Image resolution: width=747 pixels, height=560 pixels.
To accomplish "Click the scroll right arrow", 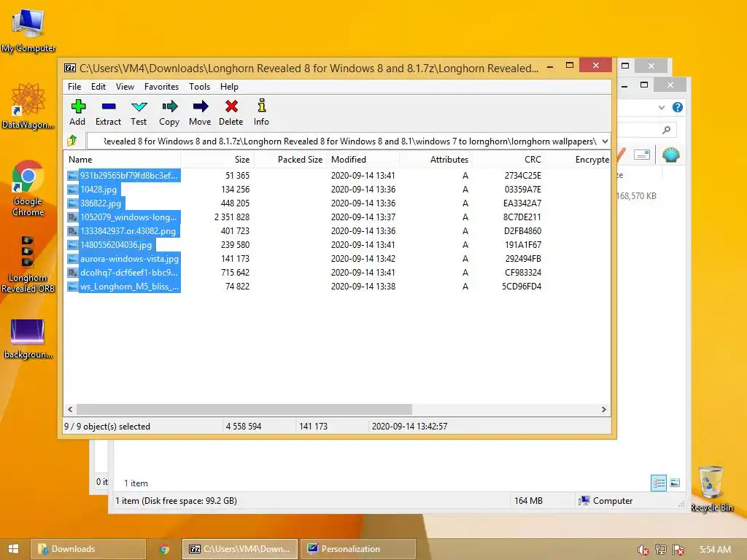I will point(603,410).
